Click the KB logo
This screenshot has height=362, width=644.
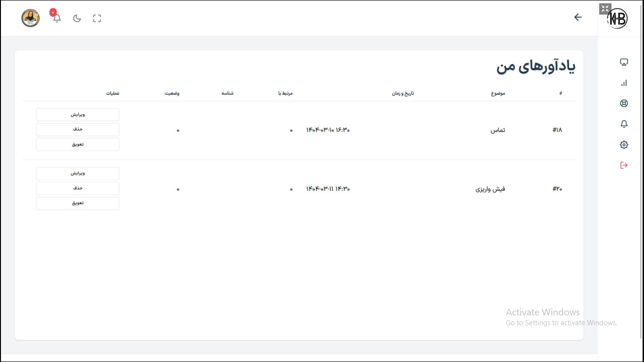(x=618, y=19)
